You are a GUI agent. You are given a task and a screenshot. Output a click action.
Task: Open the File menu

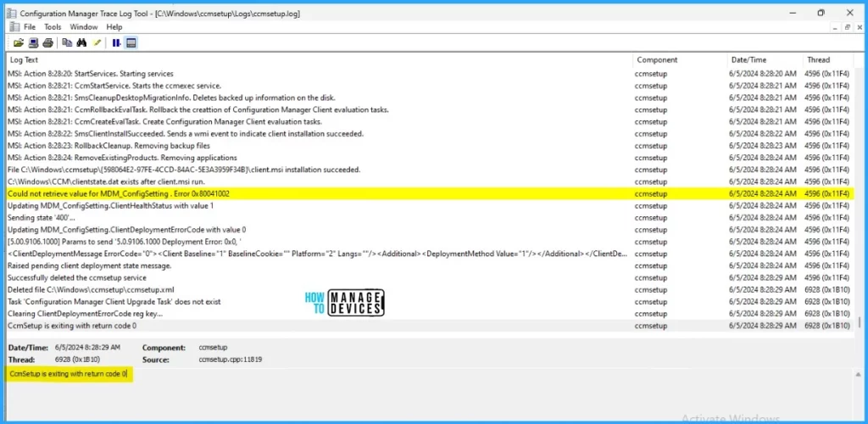[30, 26]
